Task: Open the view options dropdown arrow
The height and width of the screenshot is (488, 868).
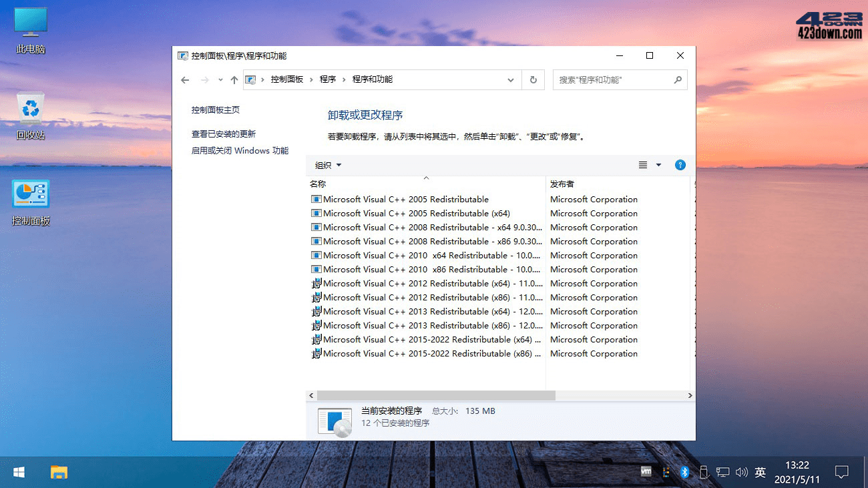Action: click(x=658, y=165)
